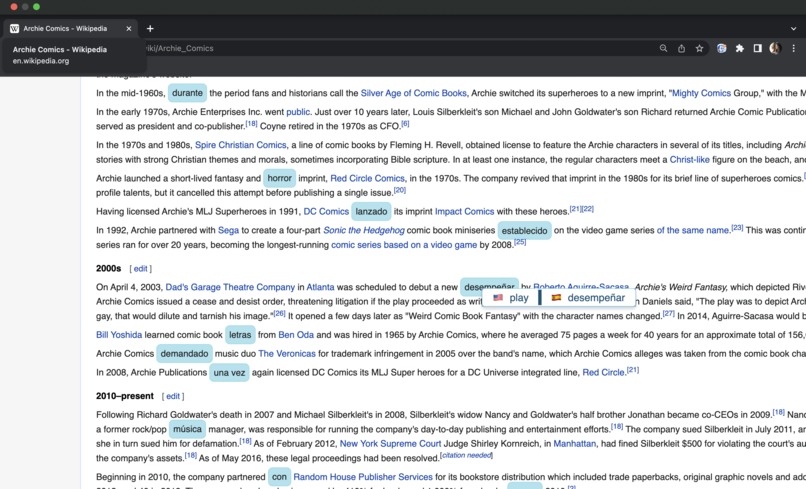
Task: Open the DC Comics link
Action: click(x=326, y=211)
